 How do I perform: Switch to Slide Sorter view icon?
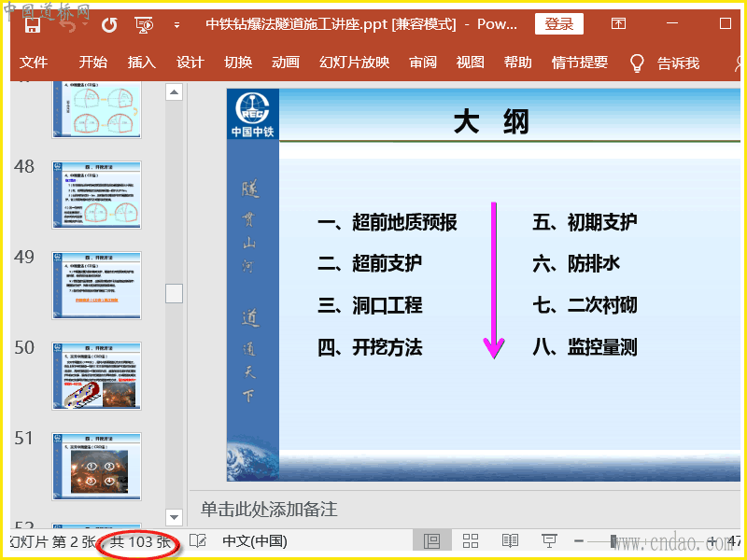tap(471, 541)
